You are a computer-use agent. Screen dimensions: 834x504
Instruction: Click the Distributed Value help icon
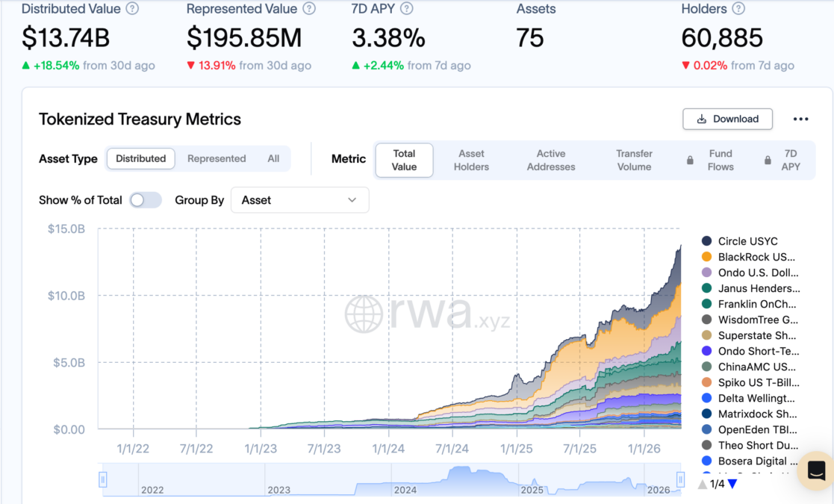click(x=132, y=9)
